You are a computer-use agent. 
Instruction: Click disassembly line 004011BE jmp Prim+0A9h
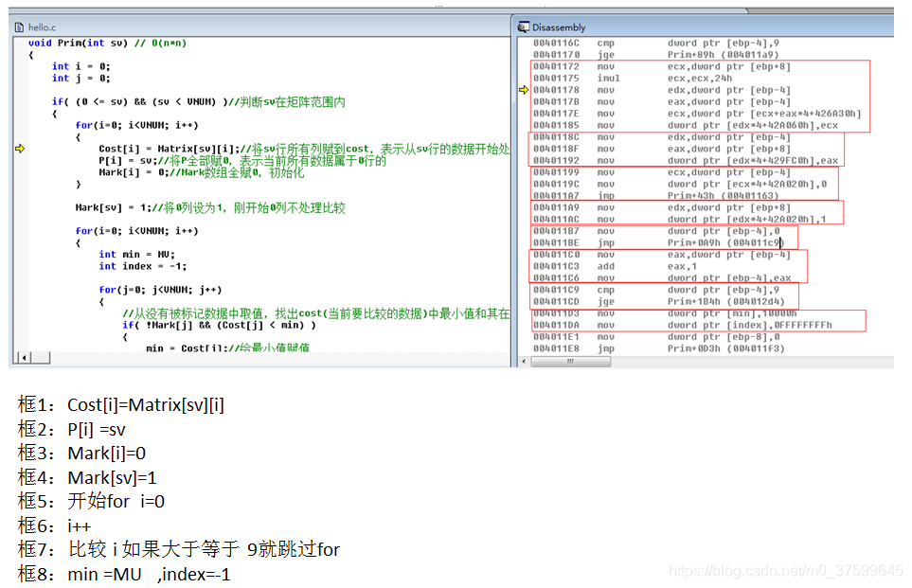coord(659,242)
